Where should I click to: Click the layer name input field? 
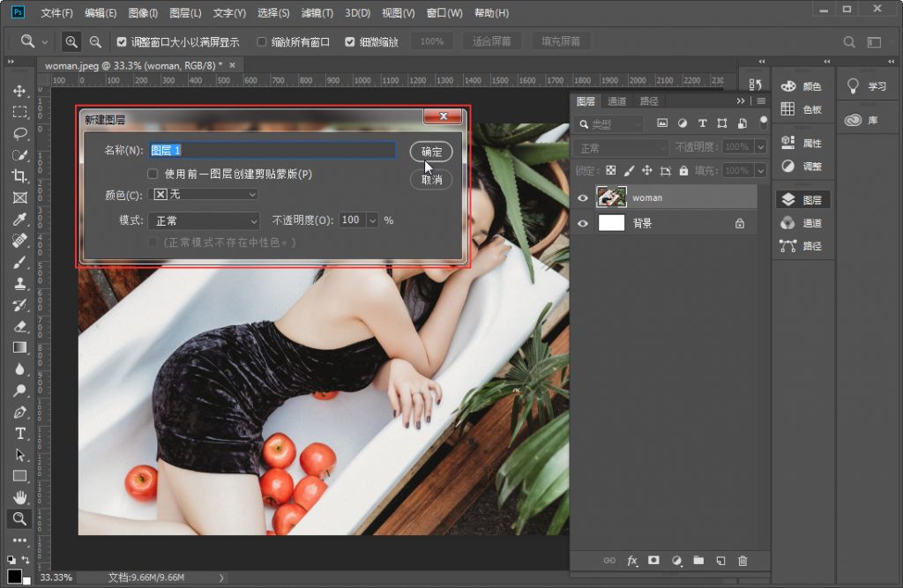pos(272,150)
